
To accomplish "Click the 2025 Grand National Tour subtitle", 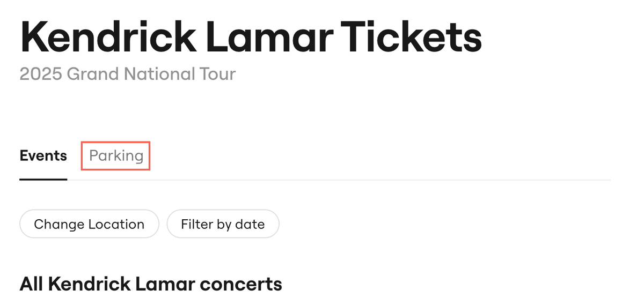I will (128, 74).
